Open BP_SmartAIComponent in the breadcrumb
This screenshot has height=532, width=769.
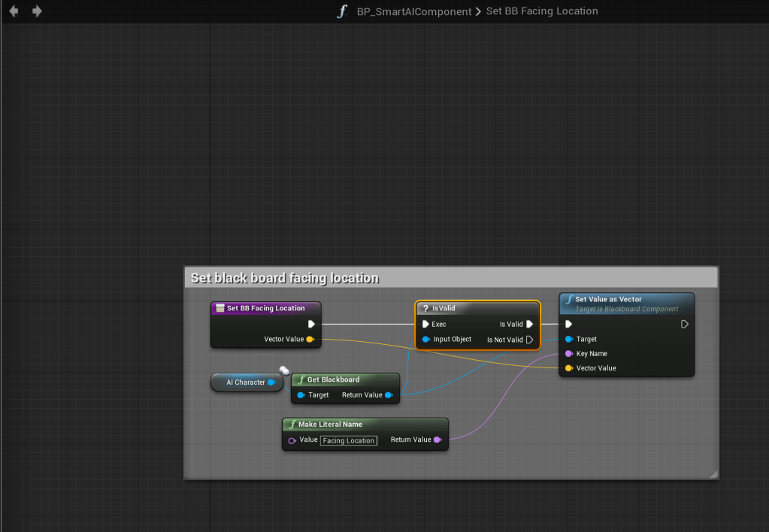[x=414, y=11]
